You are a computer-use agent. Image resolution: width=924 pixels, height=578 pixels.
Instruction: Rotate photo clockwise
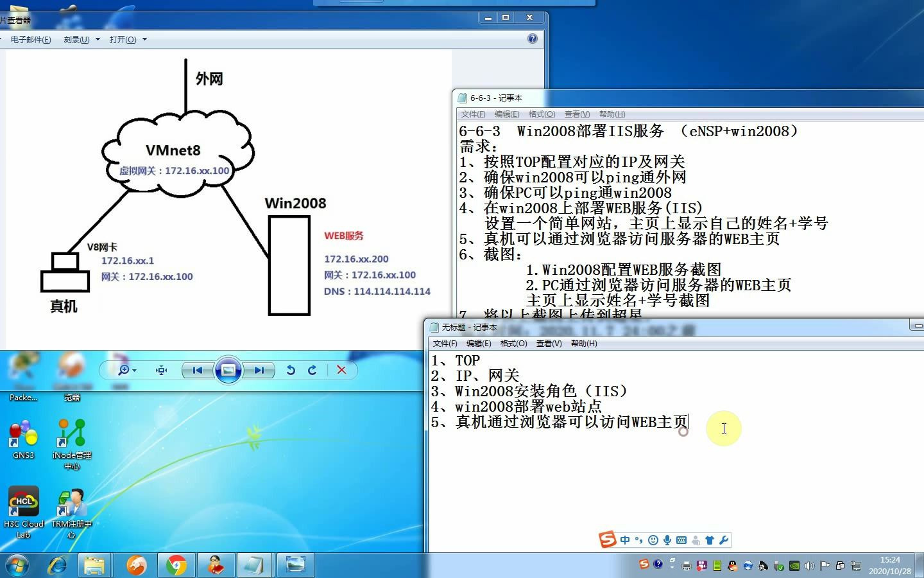point(312,370)
